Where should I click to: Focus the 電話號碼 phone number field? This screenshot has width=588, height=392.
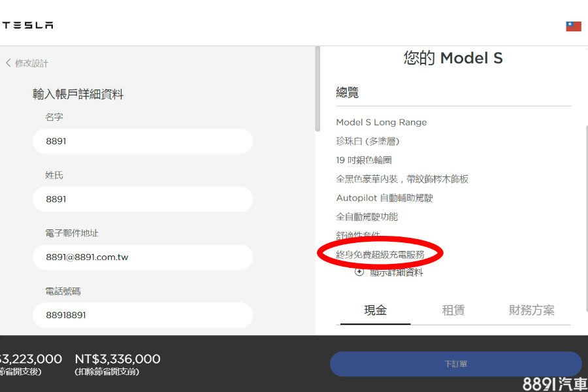[x=143, y=315]
